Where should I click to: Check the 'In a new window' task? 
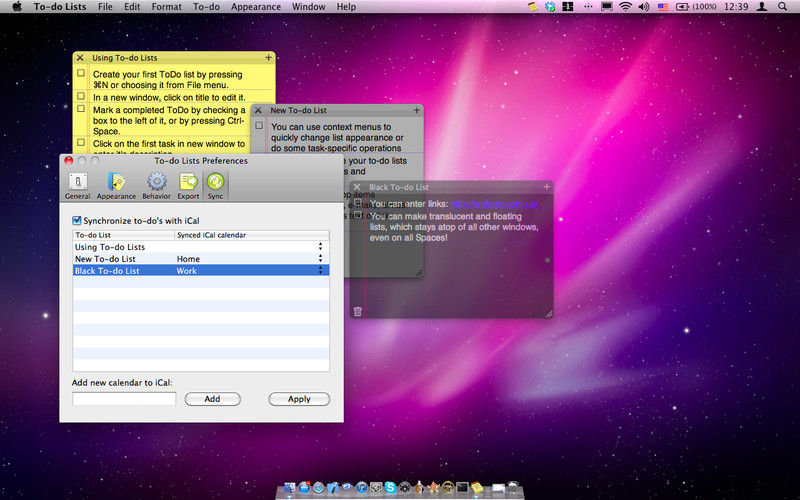click(x=81, y=96)
